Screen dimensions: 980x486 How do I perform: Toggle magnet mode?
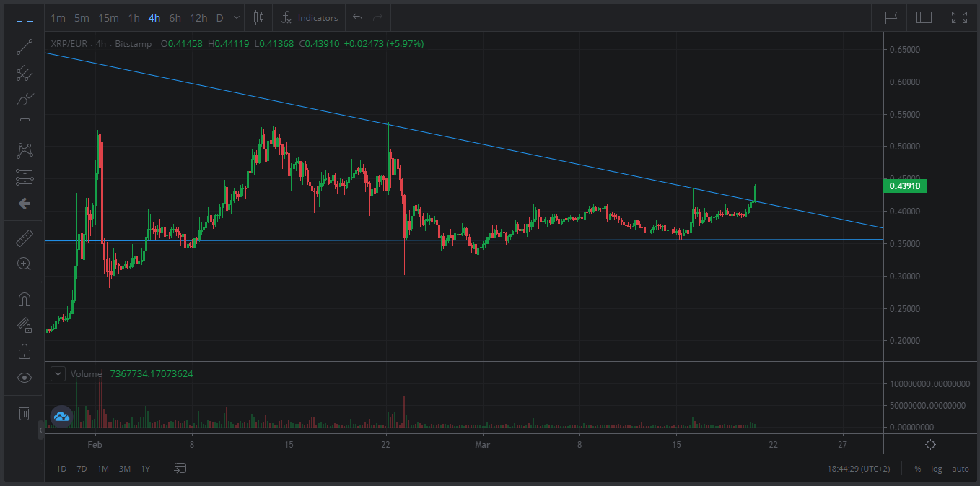pyautogui.click(x=25, y=299)
